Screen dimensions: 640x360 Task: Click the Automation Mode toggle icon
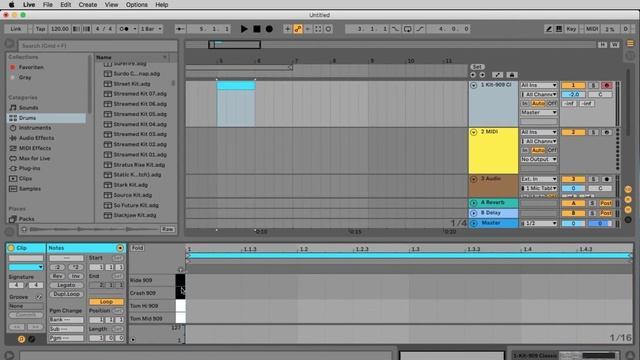(497, 75)
